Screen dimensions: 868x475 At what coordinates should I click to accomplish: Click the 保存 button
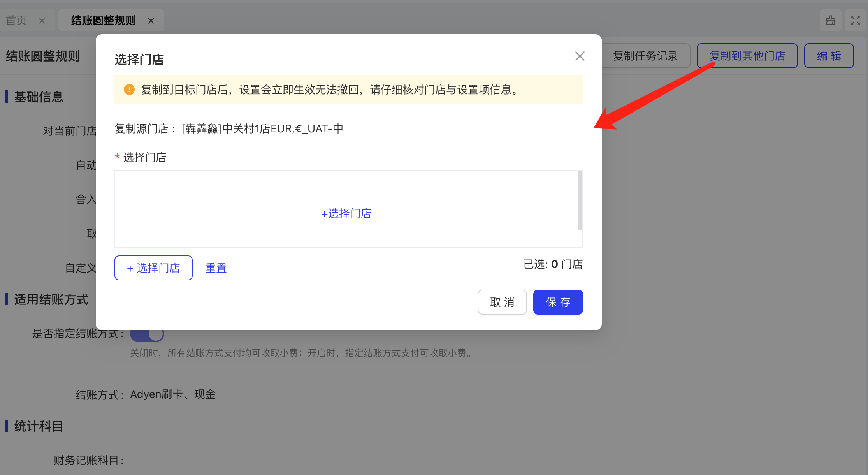click(x=558, y=302)
